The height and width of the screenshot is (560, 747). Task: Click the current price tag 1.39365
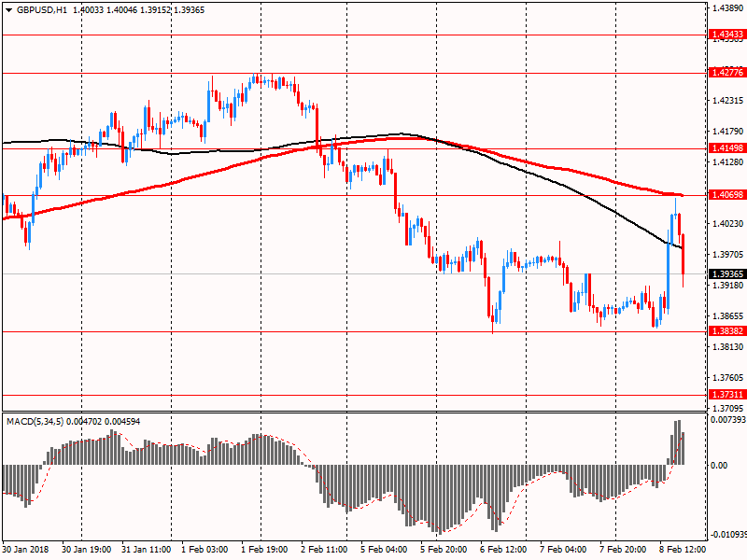point(726,273)
